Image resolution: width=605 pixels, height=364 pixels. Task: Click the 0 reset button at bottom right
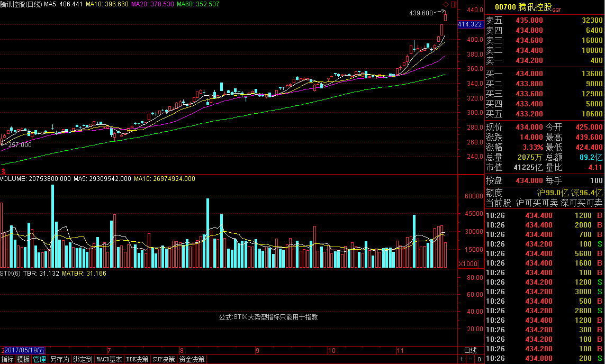point(478,359)
